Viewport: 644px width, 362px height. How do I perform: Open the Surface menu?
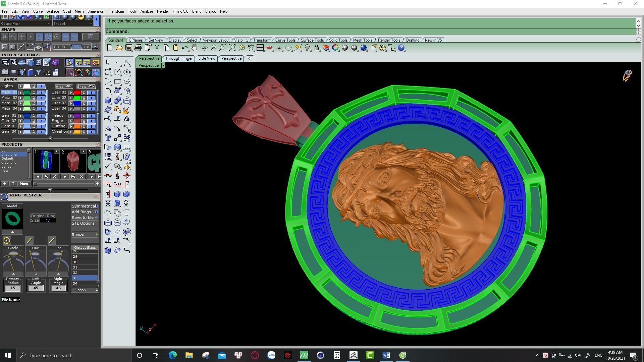[53, 11]
